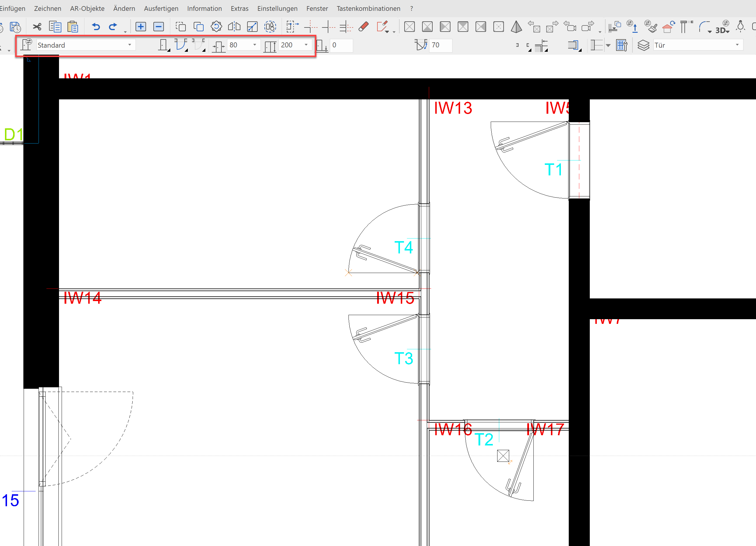Click the paintbrush settings icon
The image size is (756, 546).
coord(650,26)
